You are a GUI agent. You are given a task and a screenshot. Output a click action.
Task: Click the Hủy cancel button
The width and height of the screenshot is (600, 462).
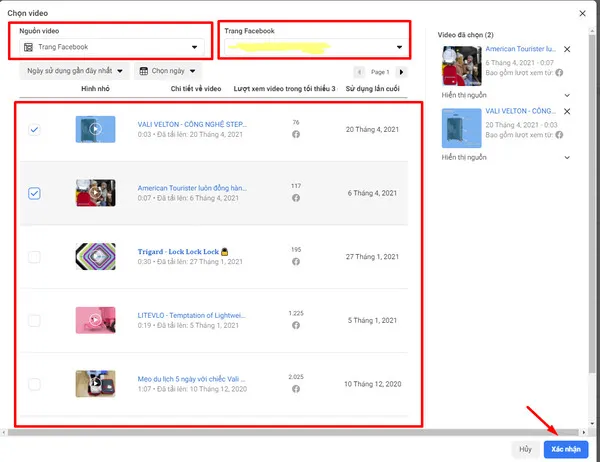tap(525, 449)
